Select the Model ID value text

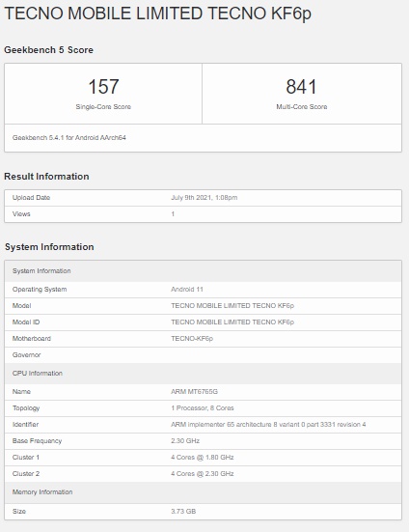click(x=232, y=322)
